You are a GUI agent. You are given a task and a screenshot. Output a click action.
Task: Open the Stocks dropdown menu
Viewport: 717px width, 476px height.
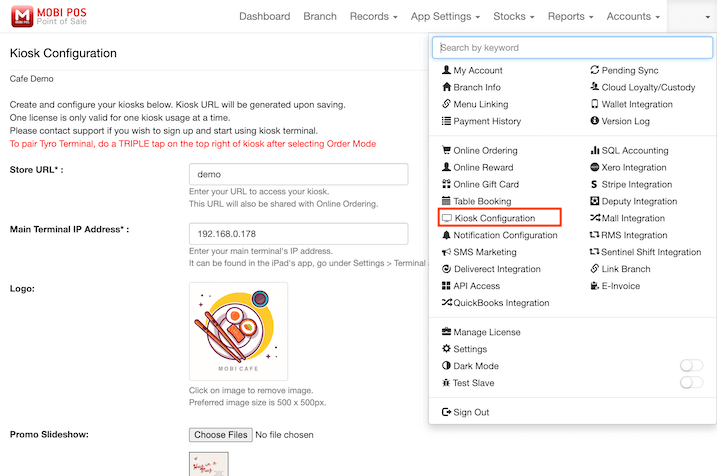pos(514,17)
